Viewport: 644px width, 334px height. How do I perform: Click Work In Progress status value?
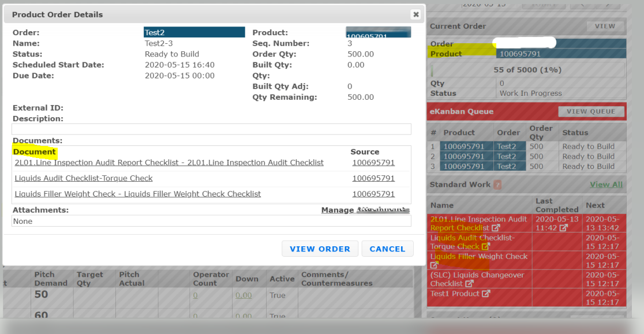click(x=531, y=93)
